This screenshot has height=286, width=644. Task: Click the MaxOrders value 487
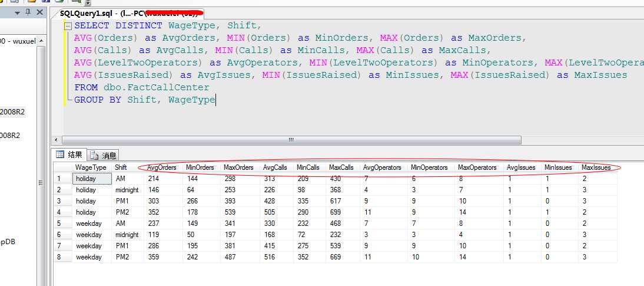point(240,257)
